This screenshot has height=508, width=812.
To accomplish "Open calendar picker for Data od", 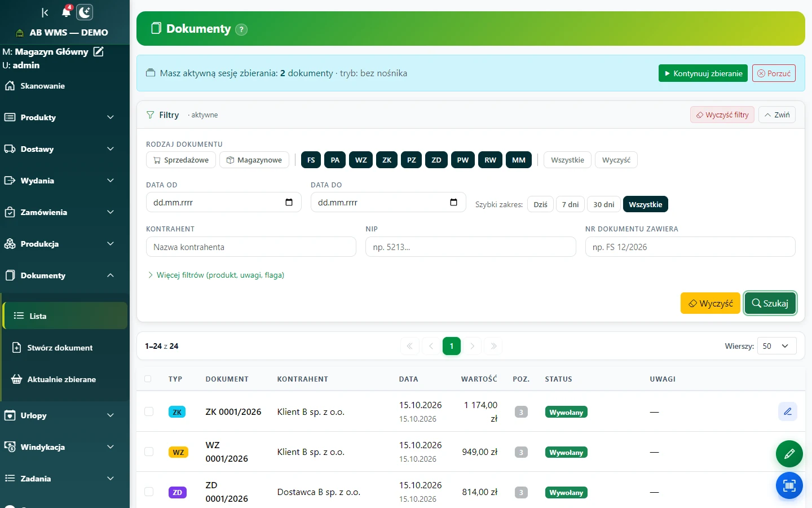I will tap(289, 202).
